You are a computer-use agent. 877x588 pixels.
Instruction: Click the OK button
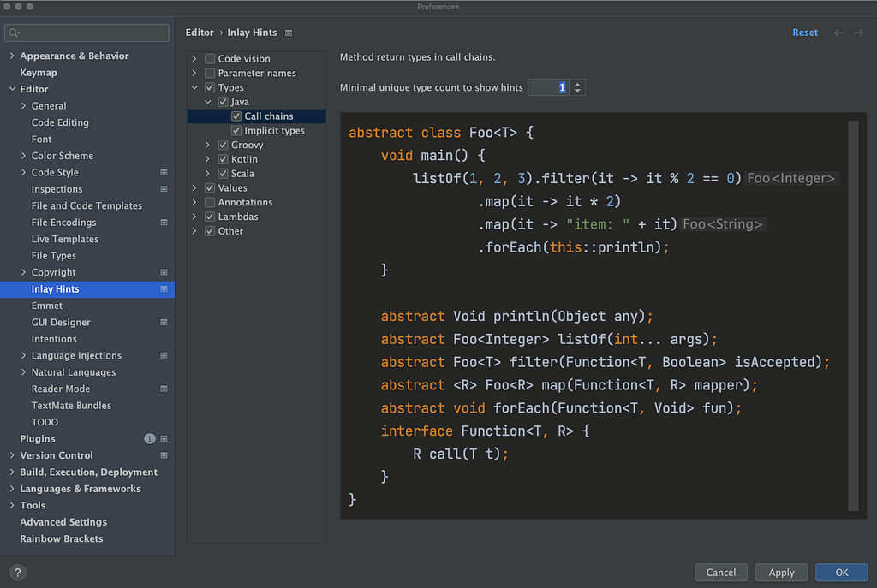(841, 573)
